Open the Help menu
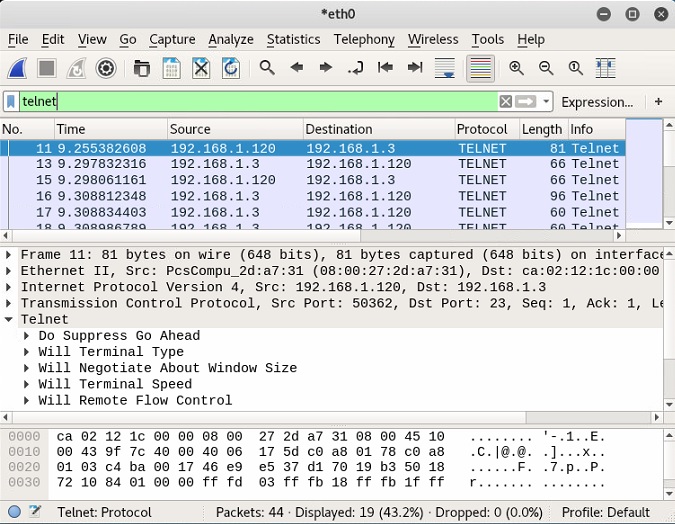675x524 pixels. 531,39
